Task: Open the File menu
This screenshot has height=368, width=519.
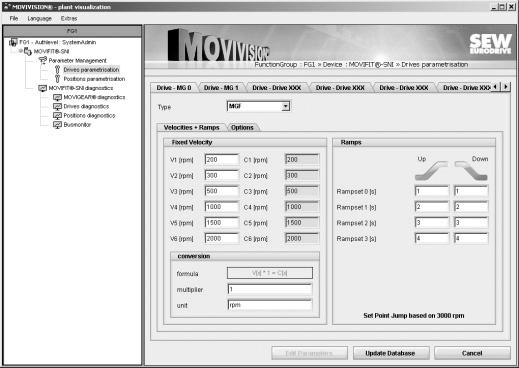Action: (14, 18)
